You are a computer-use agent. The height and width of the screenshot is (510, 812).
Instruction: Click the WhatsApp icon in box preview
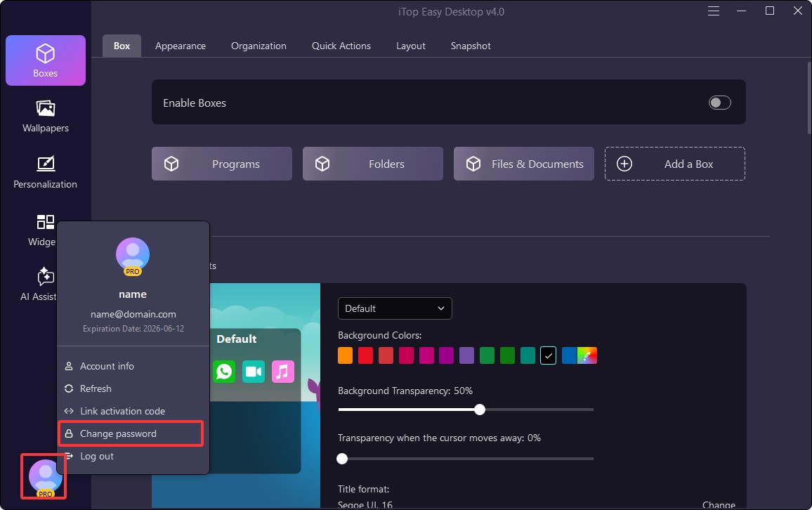(225, 371)
